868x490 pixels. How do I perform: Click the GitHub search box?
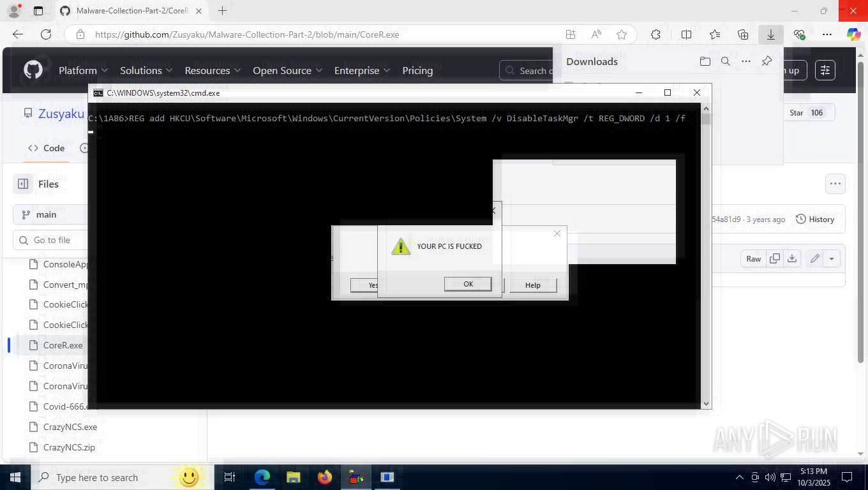tap(525, 70)
